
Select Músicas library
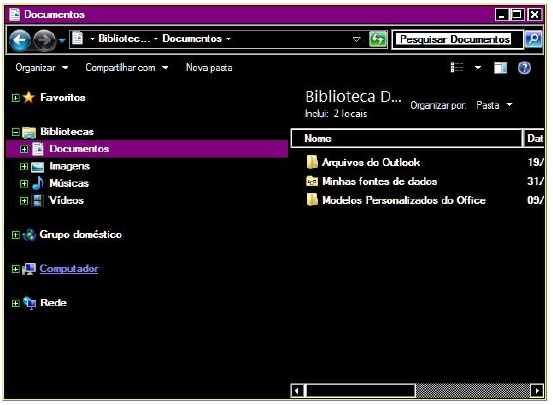[69, 183]
